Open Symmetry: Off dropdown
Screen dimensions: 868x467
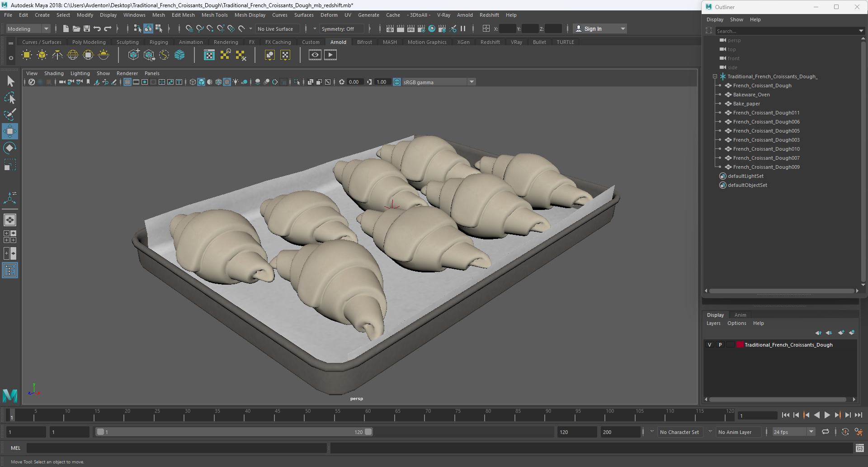[x=342, y=29]
